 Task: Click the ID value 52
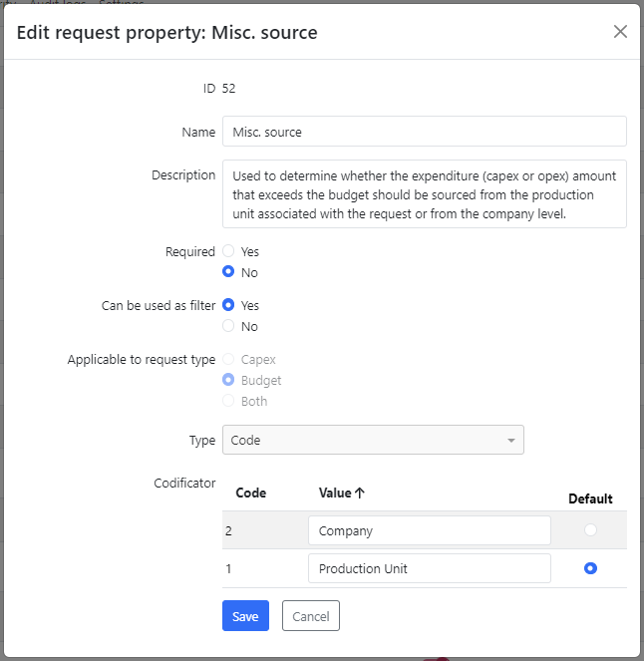coord(229,88)
